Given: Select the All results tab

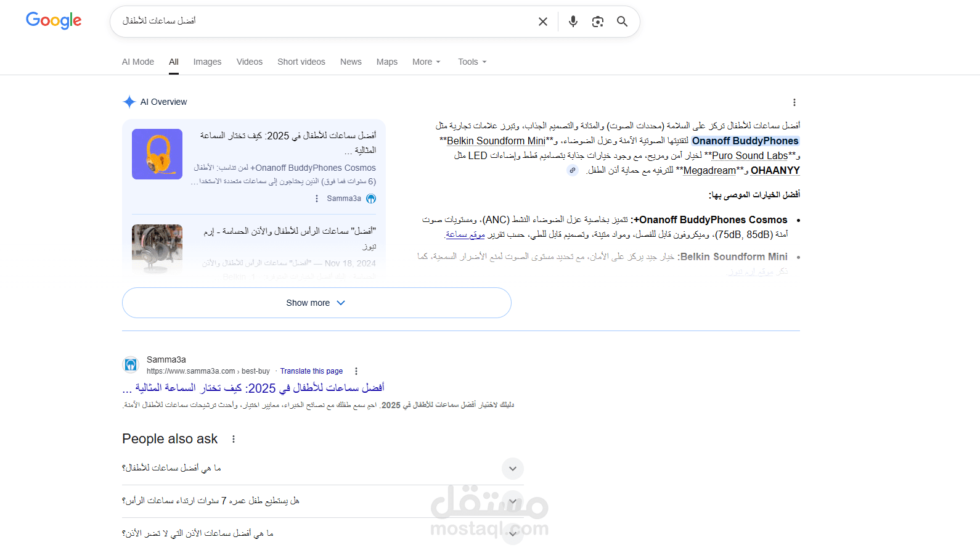Looking at the screenshot, I should 174,62.
